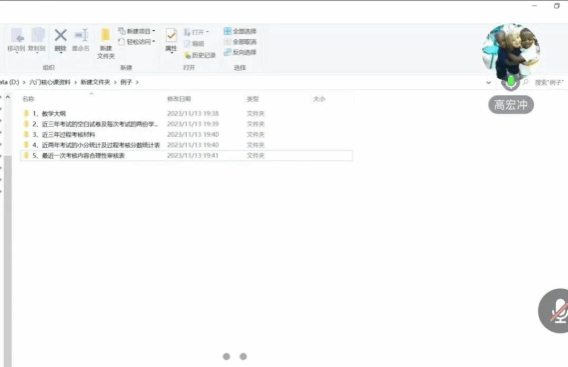This screenshot has height=367, width=568.
Task: Click the 高宏冲 name label
Action: coord(511,105)
